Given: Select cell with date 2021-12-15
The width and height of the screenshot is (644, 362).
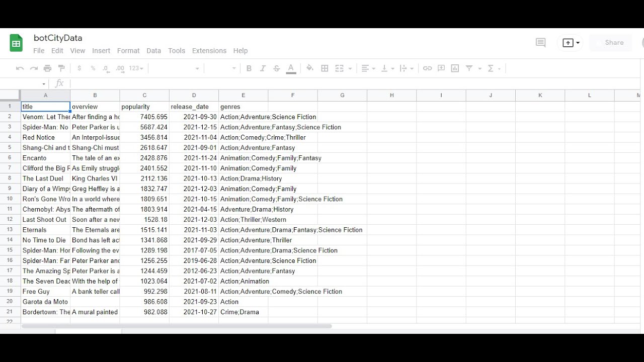Looking at the screenshot, I should pyautogui.click(x=194, y=127).
